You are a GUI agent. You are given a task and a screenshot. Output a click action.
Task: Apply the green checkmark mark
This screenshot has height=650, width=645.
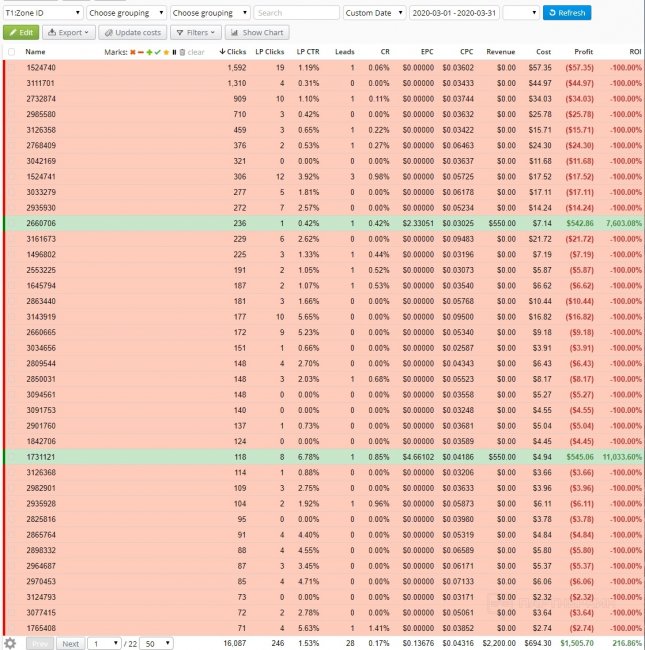[x=157, y=51]
